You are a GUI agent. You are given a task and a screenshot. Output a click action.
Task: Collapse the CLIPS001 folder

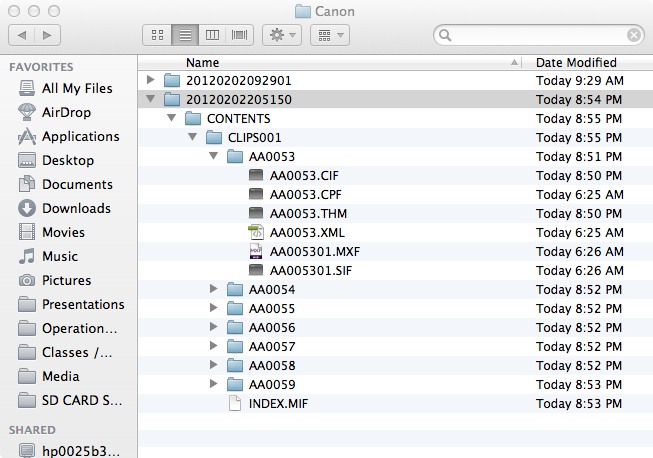[x=193, y=137]
